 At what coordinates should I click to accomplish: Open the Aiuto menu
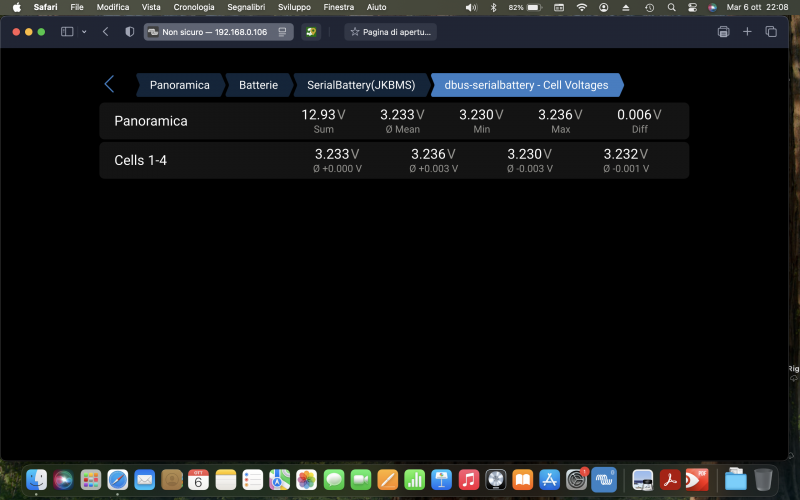(x=377, y=7)
